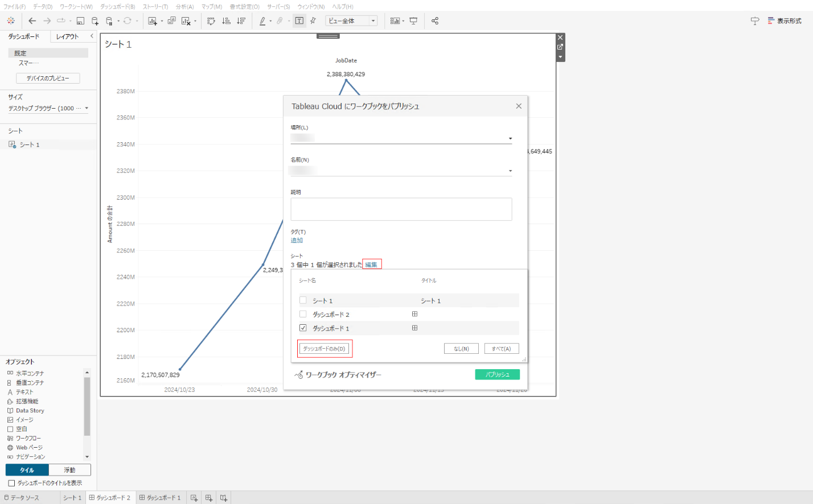The width and height of the screenshot is (813, 504).
Task: Switch to the レイアウト tab
Action: [x=67, y=36]
